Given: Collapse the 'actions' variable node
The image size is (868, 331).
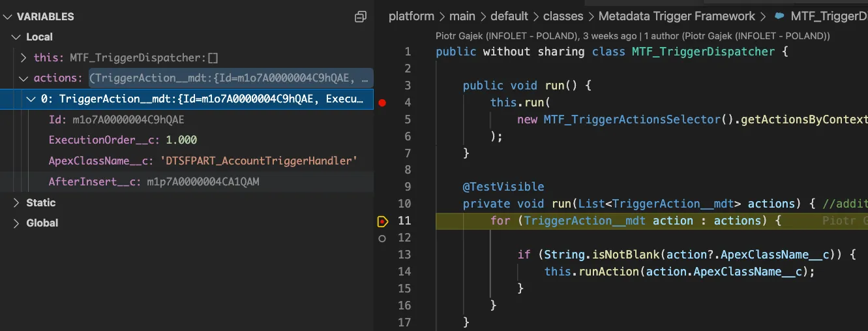Looking at the screenshot, I should (23, 78).
